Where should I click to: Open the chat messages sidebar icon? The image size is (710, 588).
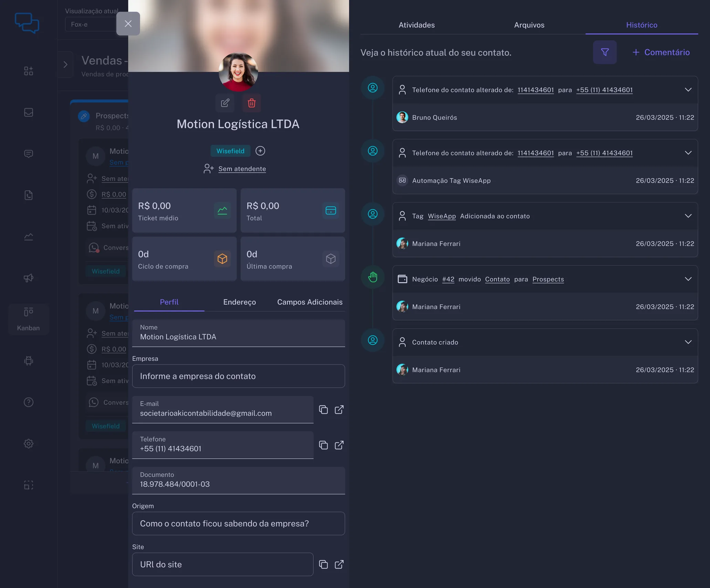click(29, 154)
